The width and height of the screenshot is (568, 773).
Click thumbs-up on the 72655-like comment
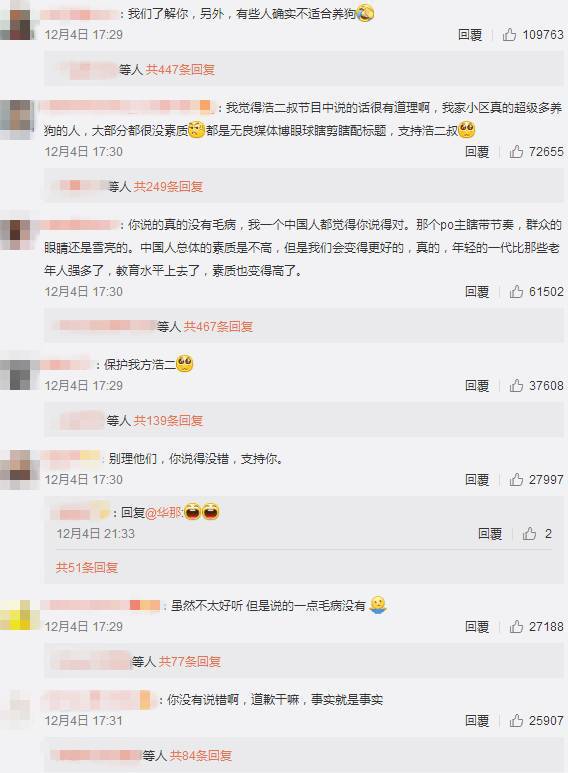coord(516,151)
